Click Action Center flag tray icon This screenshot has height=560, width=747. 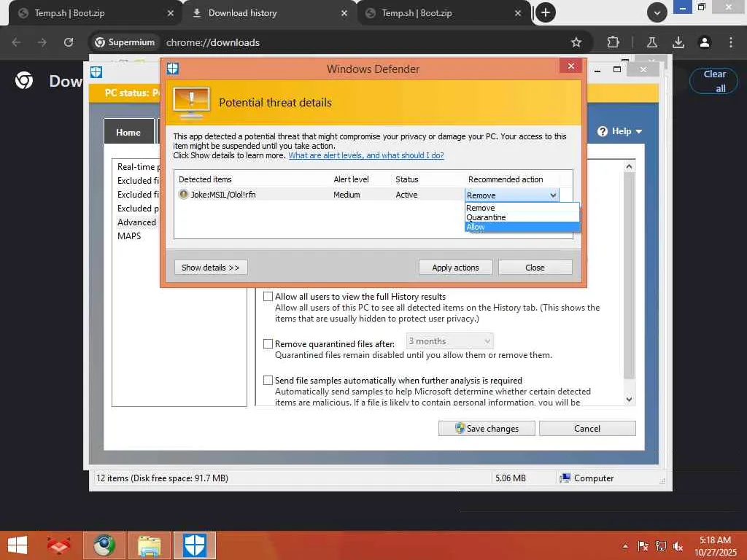coord(643,546)
